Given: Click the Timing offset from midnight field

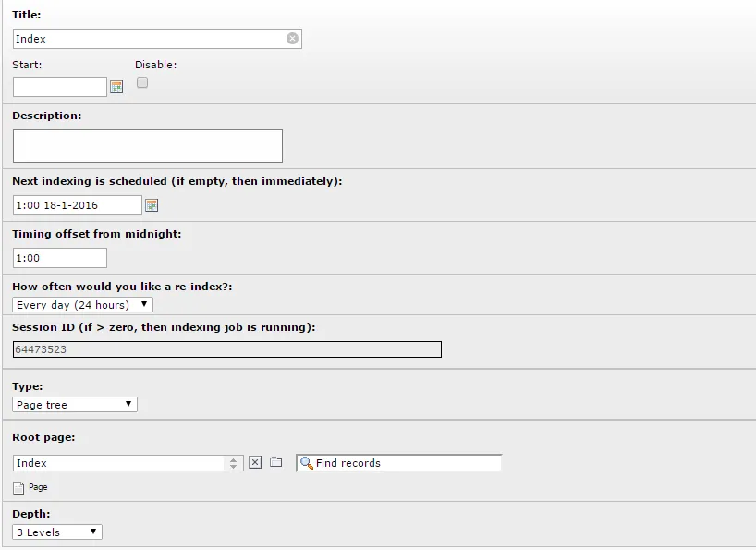Looking at the screenshot, I should 60,258.
